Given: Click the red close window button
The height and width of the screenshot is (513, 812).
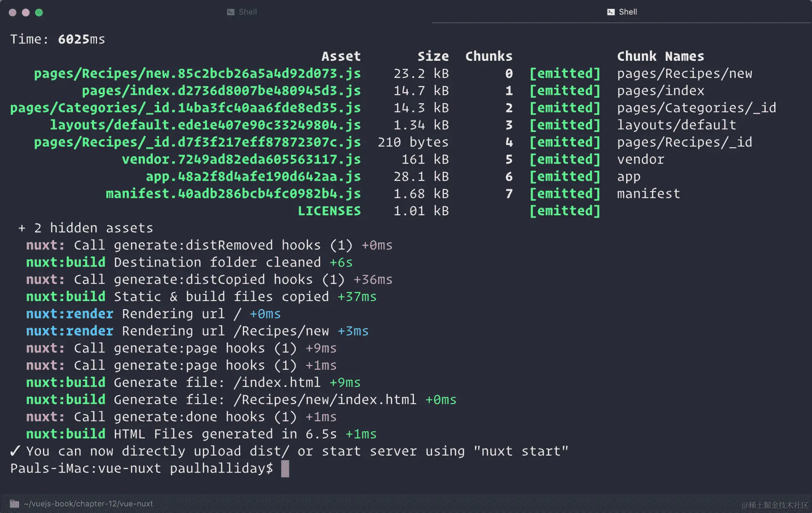Looking at the screenshot, I should point(12,12).
